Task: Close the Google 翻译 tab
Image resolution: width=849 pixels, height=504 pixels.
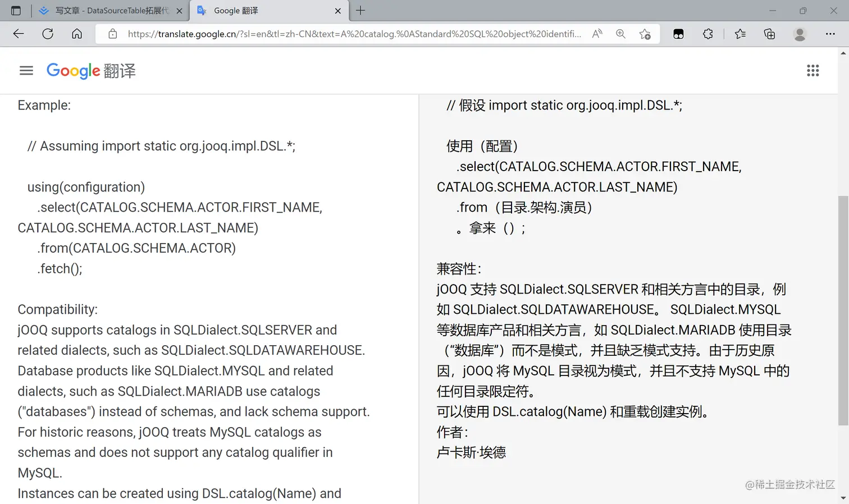Action: click(338, 11)
